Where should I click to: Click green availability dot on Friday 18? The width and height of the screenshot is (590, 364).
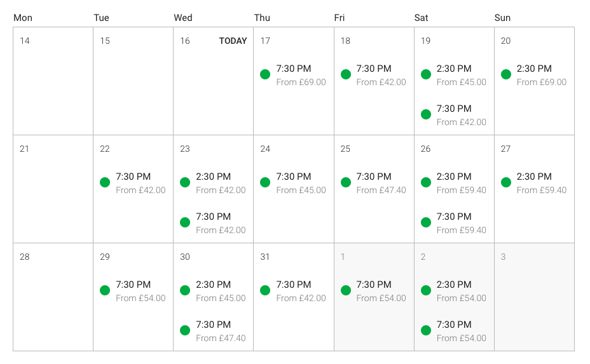pos(345,74)
